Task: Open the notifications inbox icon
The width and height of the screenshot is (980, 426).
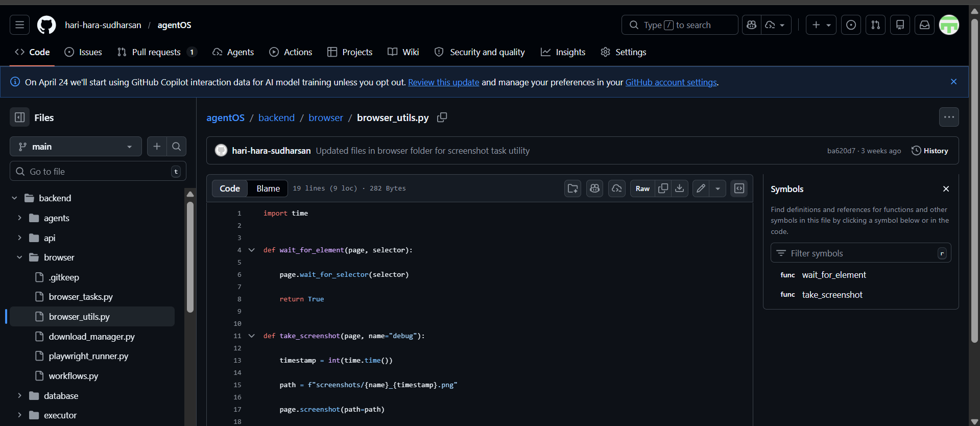Action: (x=924, y=25)
